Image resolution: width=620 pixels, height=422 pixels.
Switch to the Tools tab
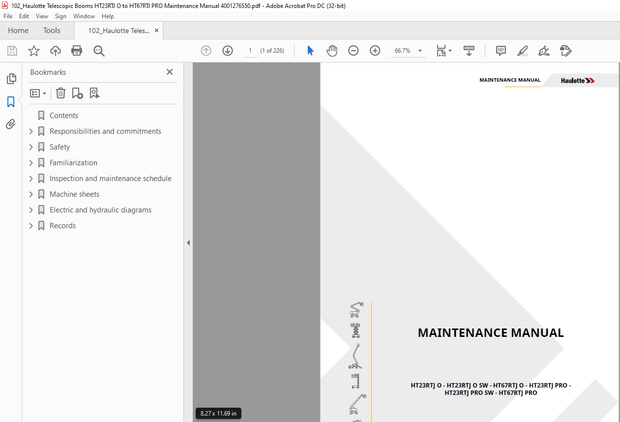pyautogui.click(x=52, y=30)
